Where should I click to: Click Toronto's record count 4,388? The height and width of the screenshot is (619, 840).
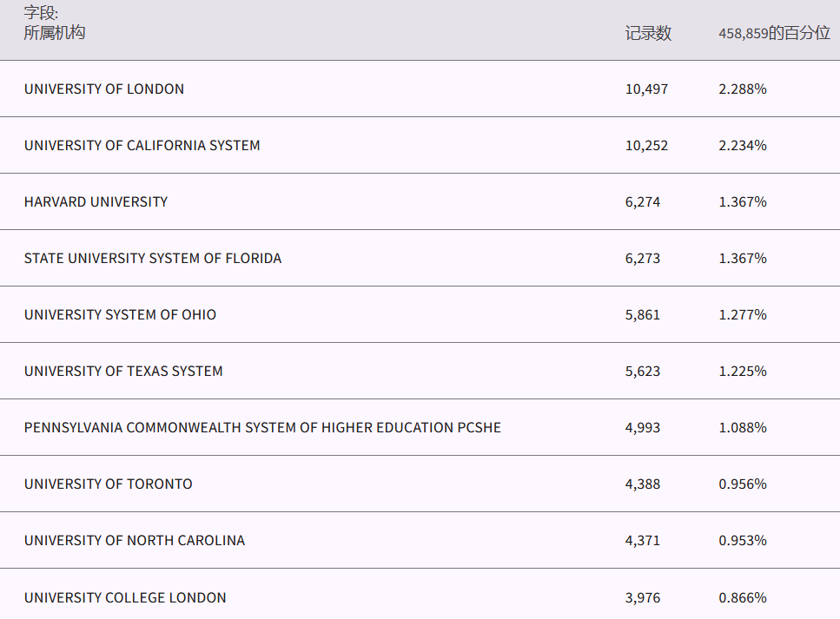coord(643,484)
